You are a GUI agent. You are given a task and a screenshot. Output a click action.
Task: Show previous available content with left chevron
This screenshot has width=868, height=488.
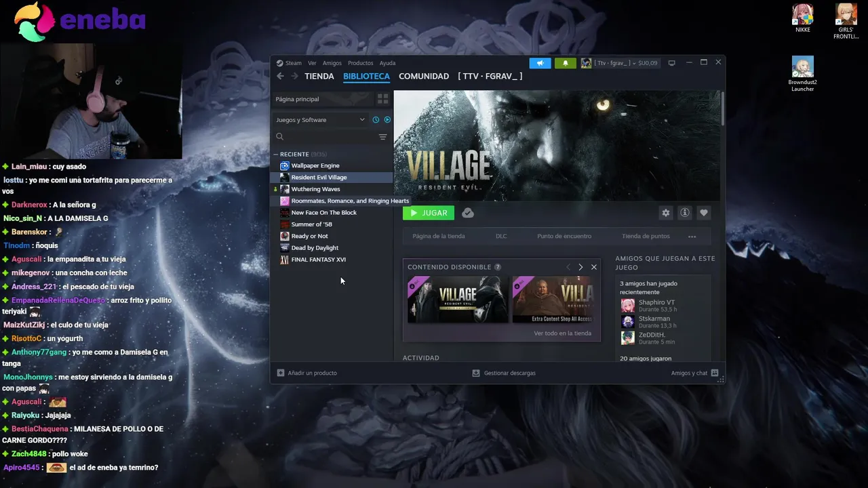coord(568,267)
